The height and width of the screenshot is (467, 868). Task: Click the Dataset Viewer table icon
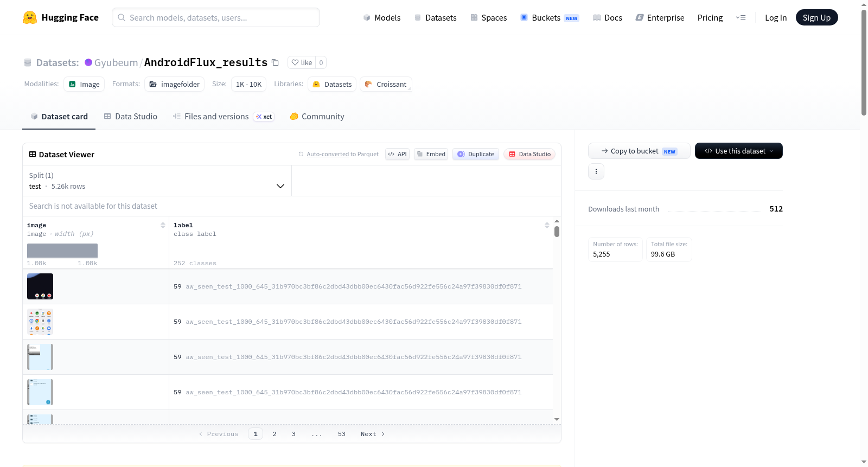(33, 154)
